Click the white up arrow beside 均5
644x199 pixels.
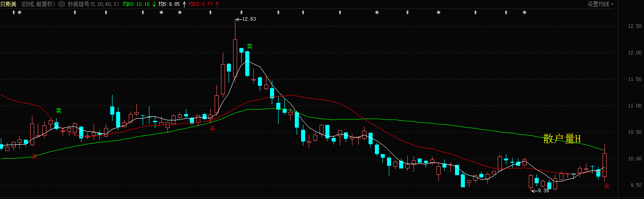point(184,4)
